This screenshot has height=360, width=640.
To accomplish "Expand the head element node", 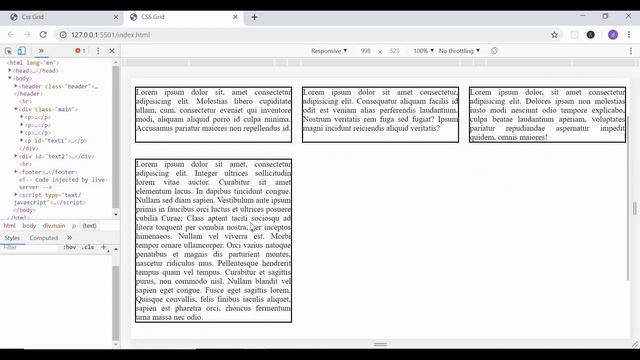I will pyautogui.click(x=10, y=70).
